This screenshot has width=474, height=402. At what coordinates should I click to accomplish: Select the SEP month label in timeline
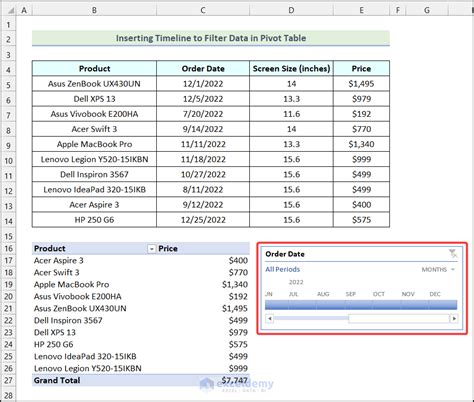point(351,294)
